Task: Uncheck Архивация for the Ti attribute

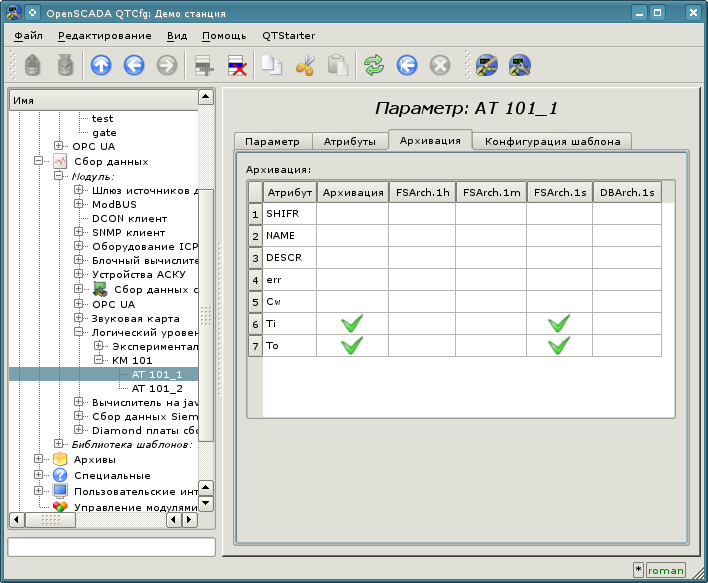Action: point(351,324)
